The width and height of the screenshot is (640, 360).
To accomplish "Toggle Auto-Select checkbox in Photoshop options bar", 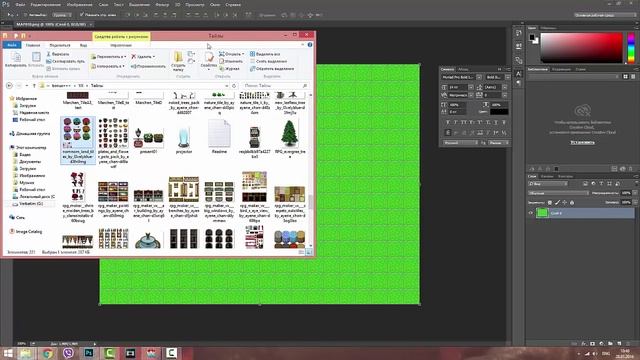I will (25, 15).
